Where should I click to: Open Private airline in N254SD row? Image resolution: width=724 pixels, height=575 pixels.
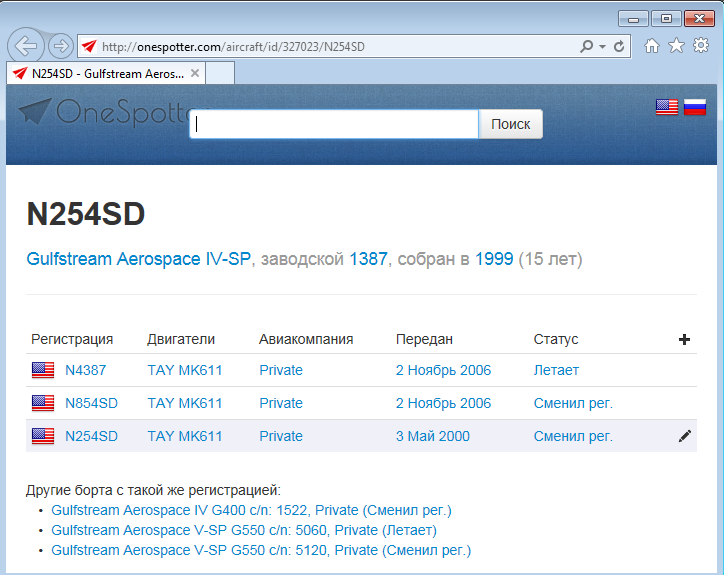click(281, 436)
